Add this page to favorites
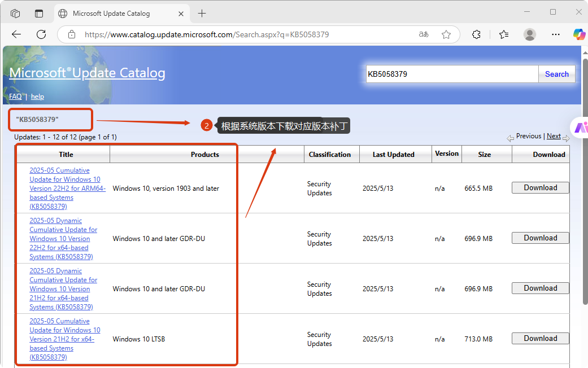The width and height of the screenshot is (588, 368). [446, 34]
